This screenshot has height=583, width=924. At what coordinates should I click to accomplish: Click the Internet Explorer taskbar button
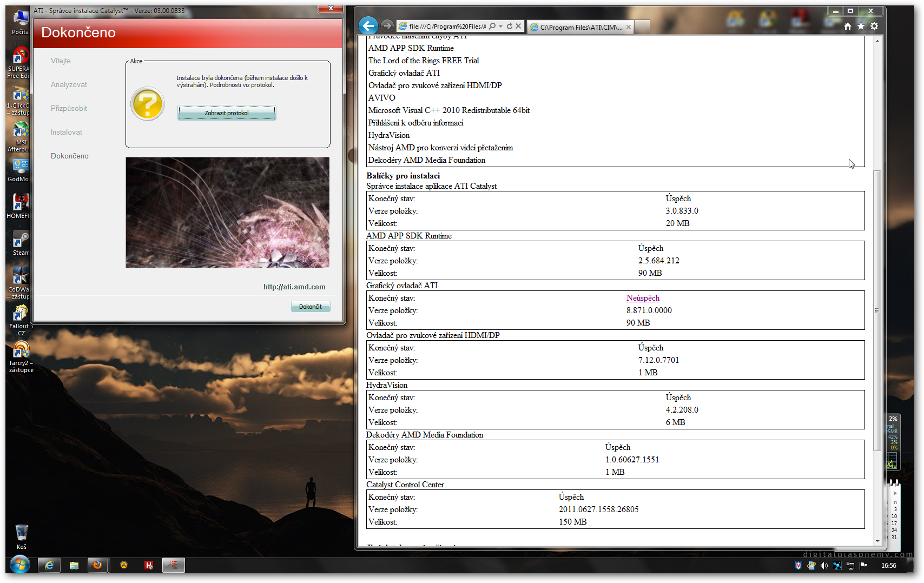point(49,565)
